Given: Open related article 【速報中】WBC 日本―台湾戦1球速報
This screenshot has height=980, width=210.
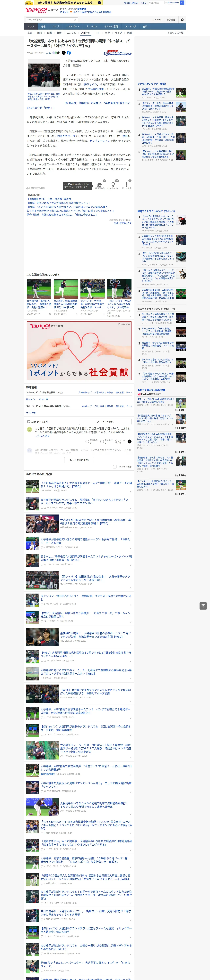Looking at the screenshot, I should pos(49,199).
